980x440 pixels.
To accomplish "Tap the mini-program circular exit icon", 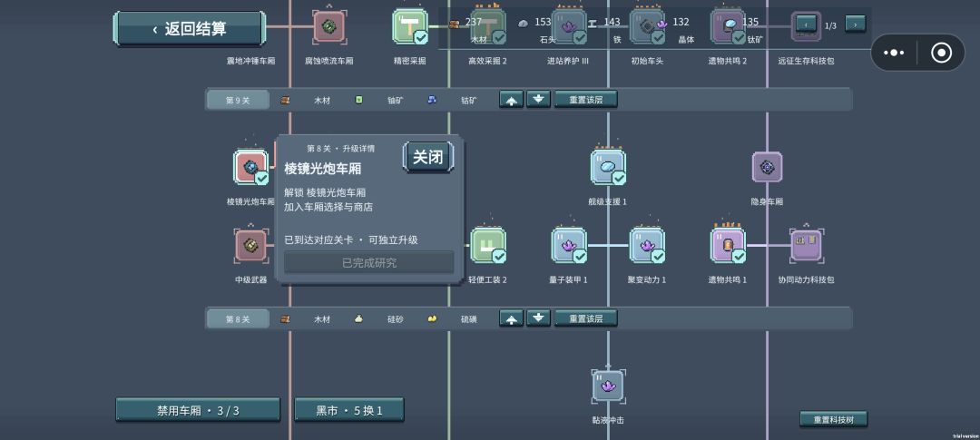I will (x=941, y=53).
